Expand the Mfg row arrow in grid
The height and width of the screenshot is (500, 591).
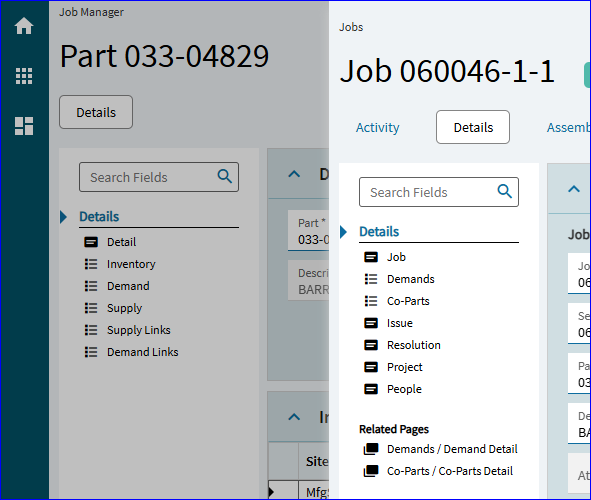point(271,492)
